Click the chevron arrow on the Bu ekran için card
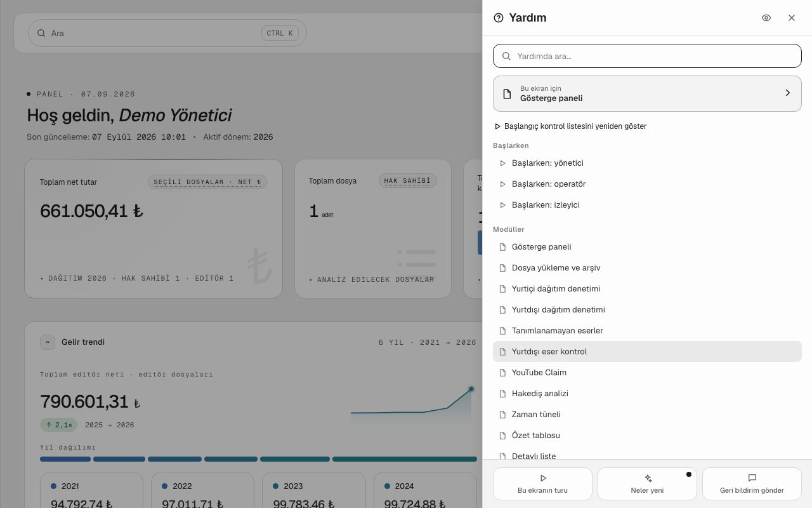 pyautogui.click(x=788, y=93)
